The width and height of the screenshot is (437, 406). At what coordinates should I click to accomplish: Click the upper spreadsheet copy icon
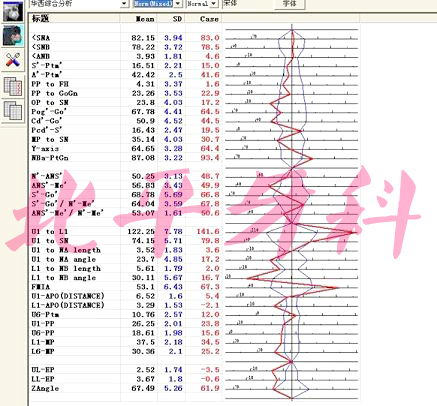pyautogui.click(x=13, y=87)
